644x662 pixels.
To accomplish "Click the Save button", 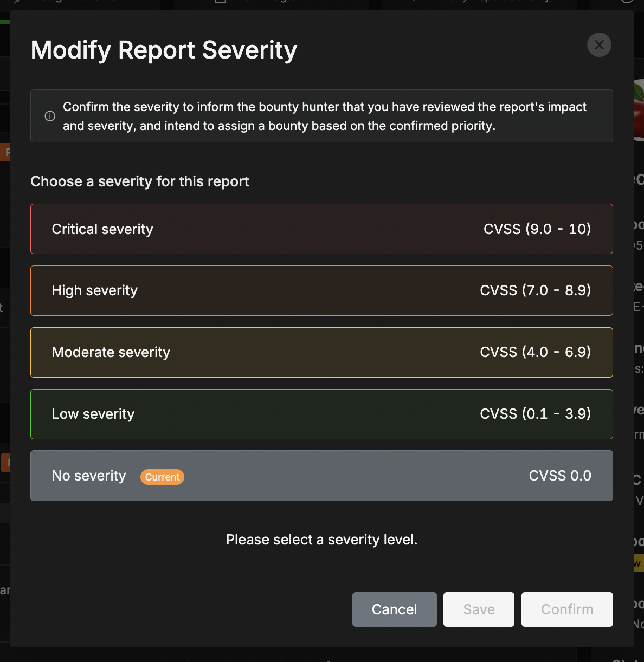I will click(479, 609).
